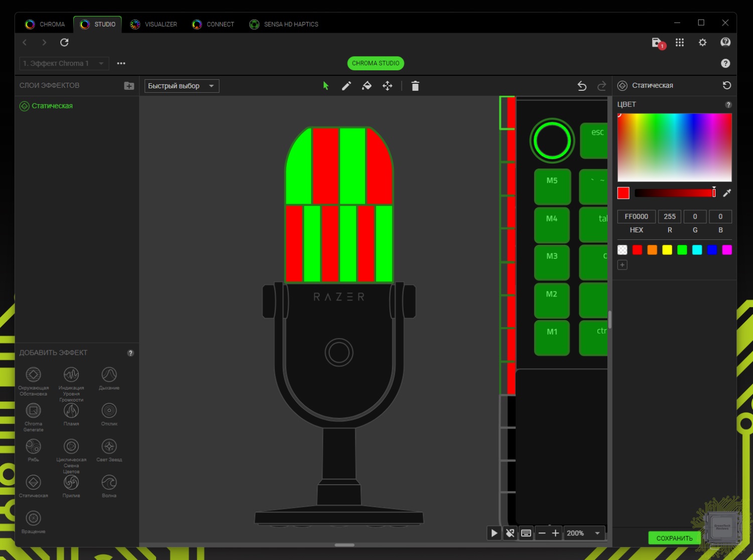Toggle the muted preview icon beside play

[x=510, y=533]
